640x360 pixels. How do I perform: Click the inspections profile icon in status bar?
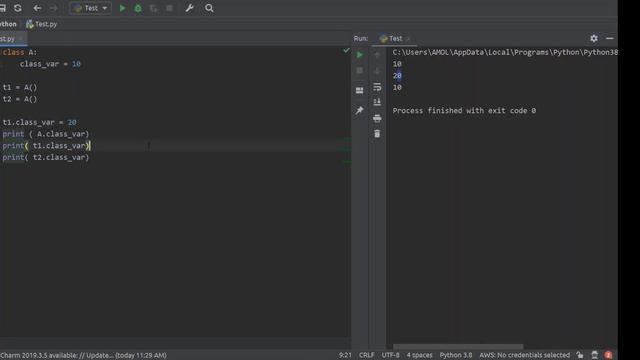[x=594, y=355]
